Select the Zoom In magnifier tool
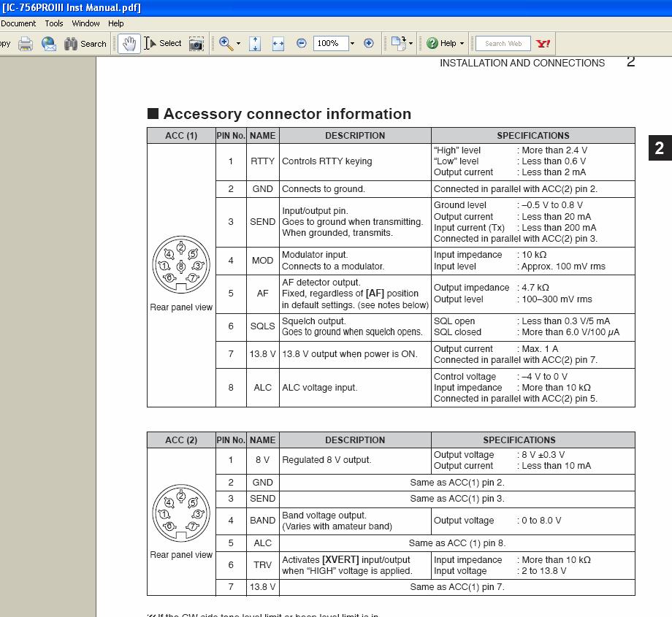Viewport: 672px width, 617px height. tap(226, 43)
